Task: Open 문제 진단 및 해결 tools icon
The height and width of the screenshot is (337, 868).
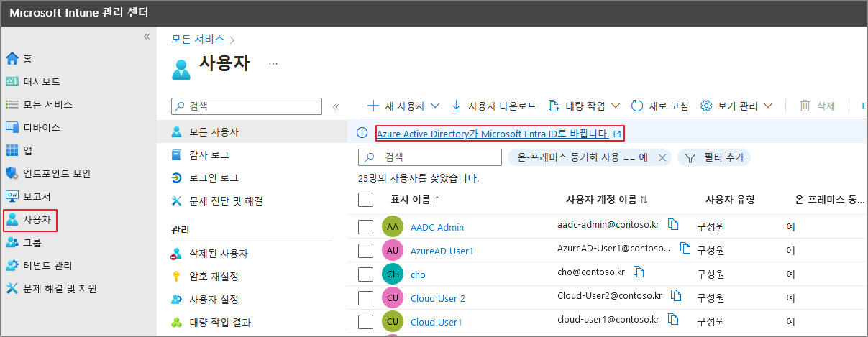Action: [x=176, y=200]
